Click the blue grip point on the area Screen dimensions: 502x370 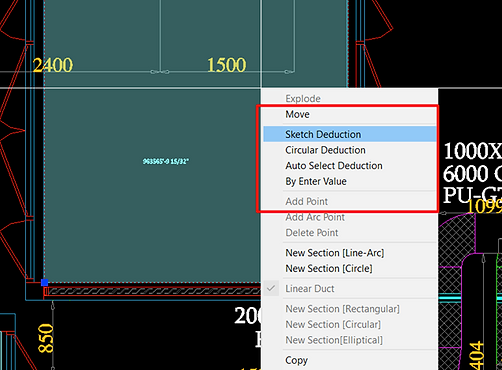point(44,283)
